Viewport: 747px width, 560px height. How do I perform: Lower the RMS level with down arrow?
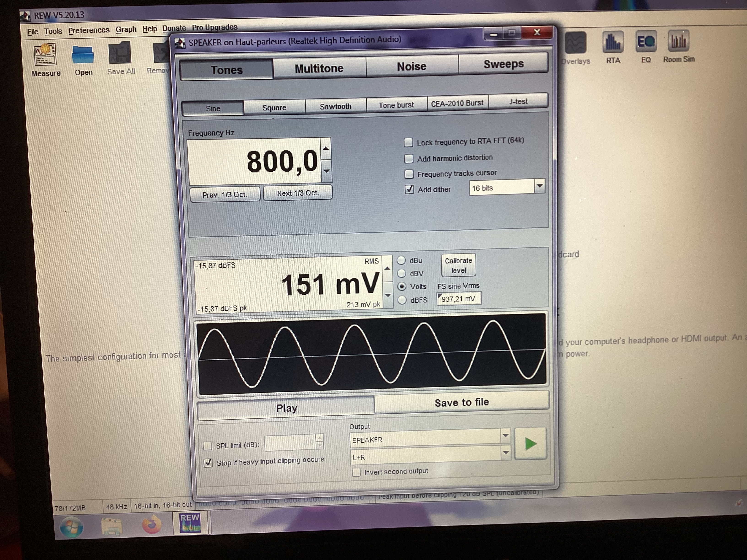388,295
